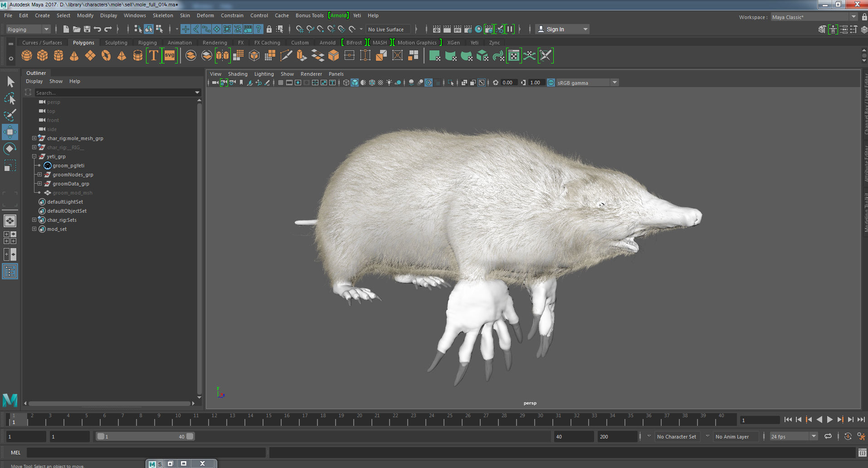Play the animation forwards
Screen dimensions: 868x468
pos(830,420)
